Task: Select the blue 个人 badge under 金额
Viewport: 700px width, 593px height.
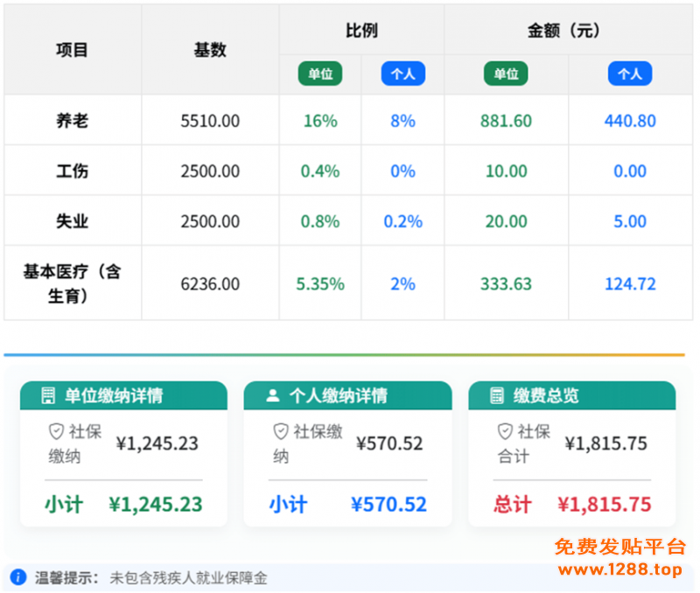Action: point(630,73)
